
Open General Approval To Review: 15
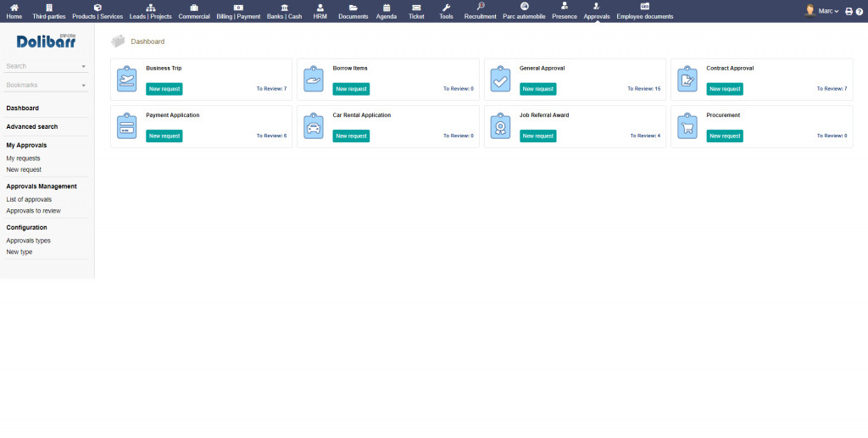(x=644, y=88)
